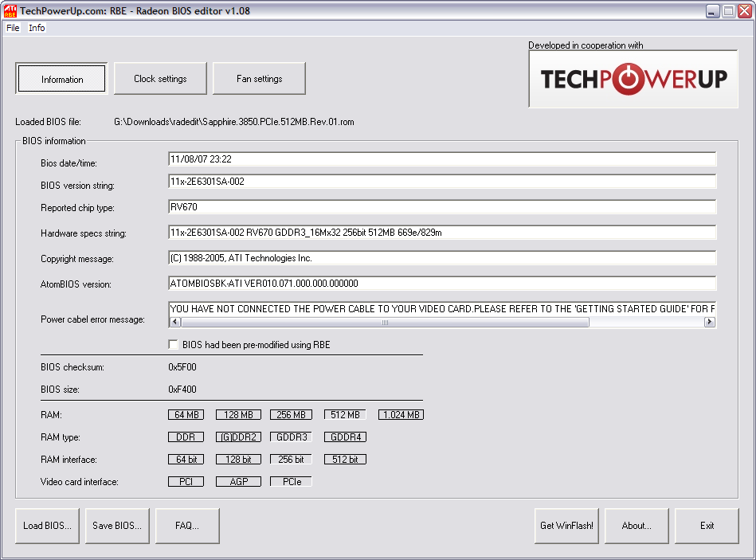Close the RBE window
756x560 pixels.
pyautogui.click(x=745, y=11)
